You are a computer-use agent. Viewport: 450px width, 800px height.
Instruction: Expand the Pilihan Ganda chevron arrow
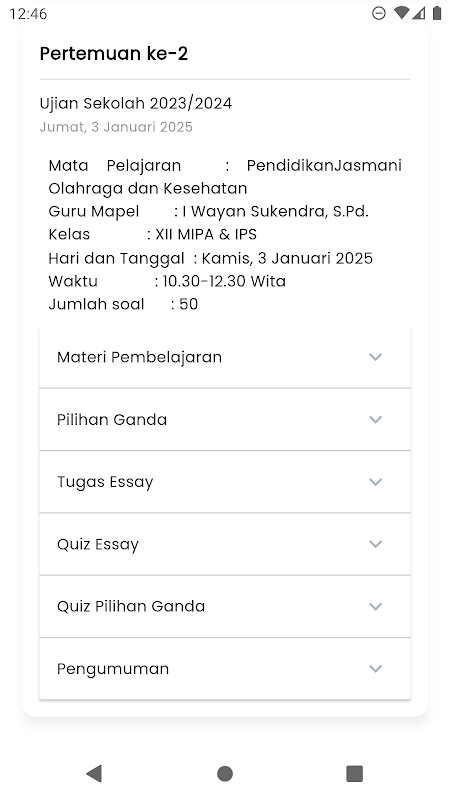tap(376, 419)
